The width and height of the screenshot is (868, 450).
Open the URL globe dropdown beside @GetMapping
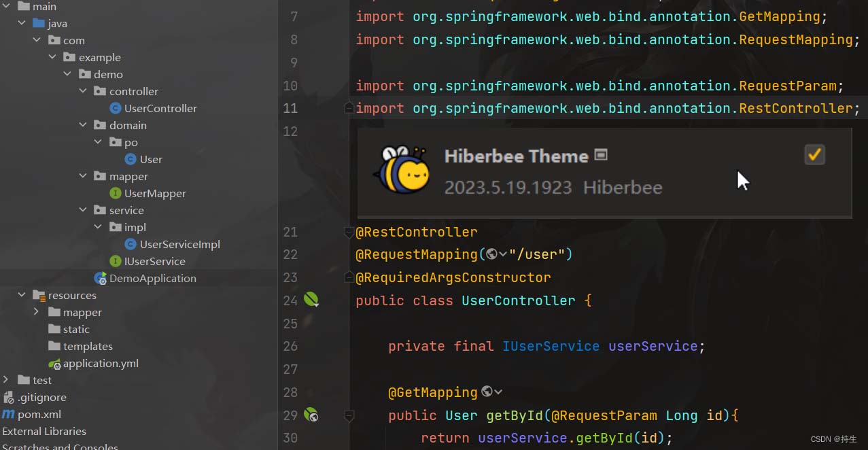click(x=491, y=392)
